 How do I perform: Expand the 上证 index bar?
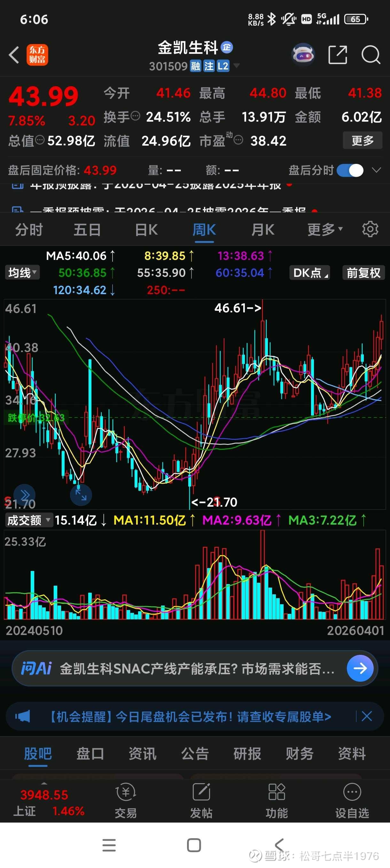(x=44, y=783)
